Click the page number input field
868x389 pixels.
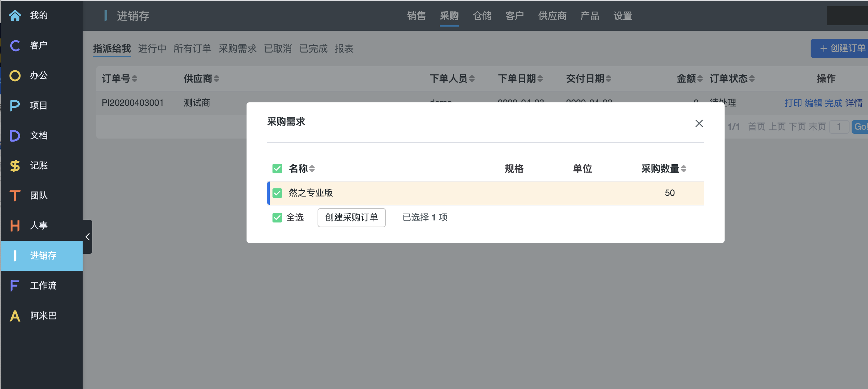[x=839, y=127]
